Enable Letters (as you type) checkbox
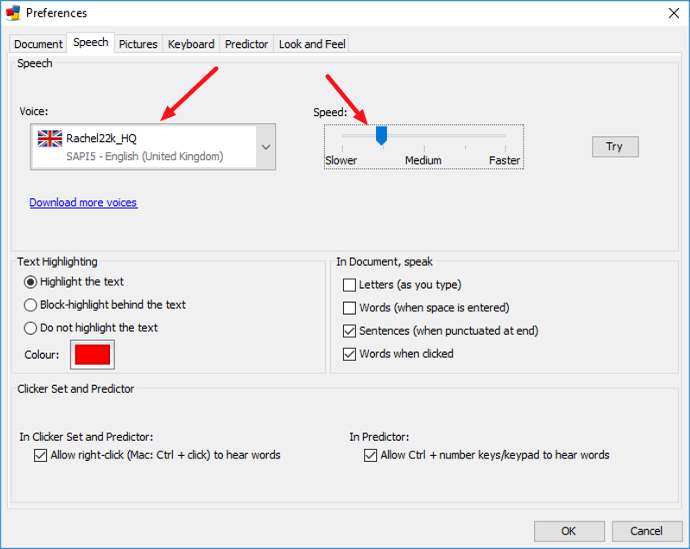690x549 pixels. [x=350, y=285]
